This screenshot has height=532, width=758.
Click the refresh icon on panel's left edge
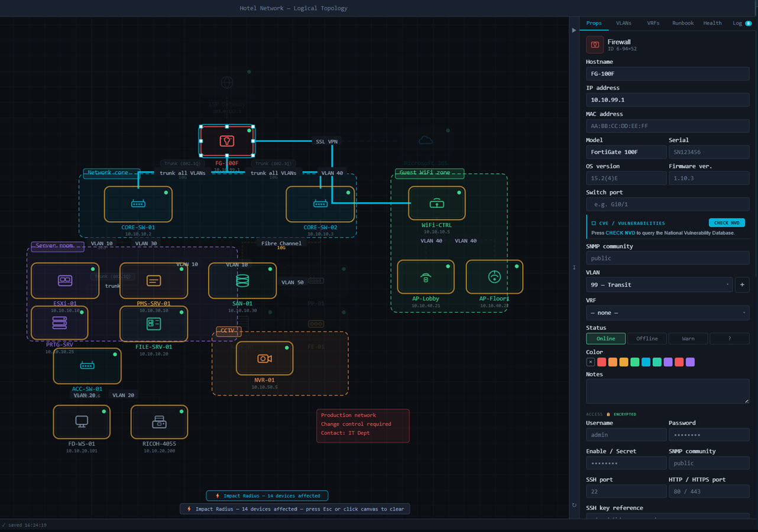click(574, 505)
